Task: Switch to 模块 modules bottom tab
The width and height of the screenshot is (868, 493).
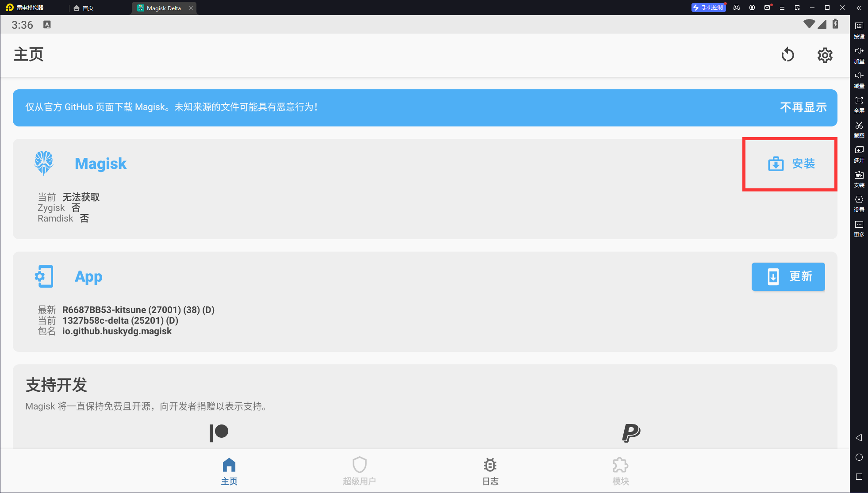Action: click(x=620, y=471)
